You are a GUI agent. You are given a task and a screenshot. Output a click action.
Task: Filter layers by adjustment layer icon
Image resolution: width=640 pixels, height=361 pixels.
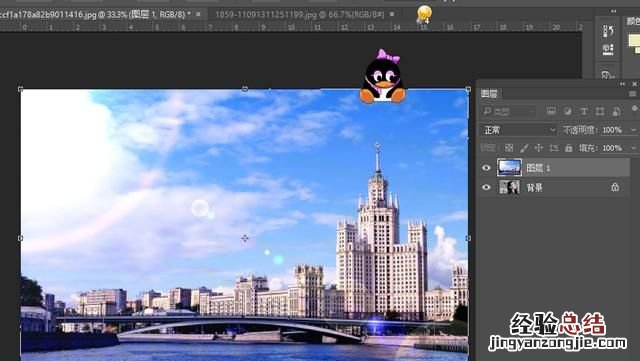(x=567, y=111)
